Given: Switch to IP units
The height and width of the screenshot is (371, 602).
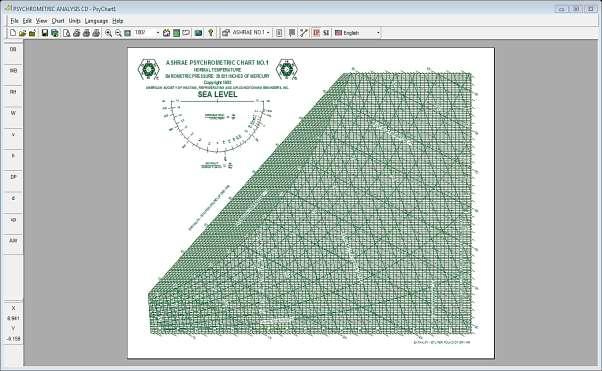Looking at the screenshot, I should [x=316, y=33].
